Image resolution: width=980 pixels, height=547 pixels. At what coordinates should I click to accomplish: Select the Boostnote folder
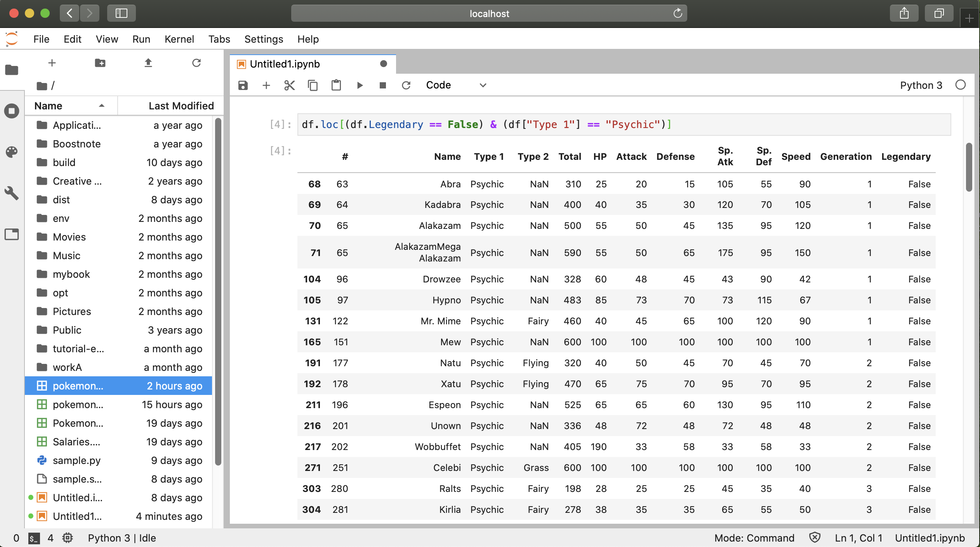(119, 144)
